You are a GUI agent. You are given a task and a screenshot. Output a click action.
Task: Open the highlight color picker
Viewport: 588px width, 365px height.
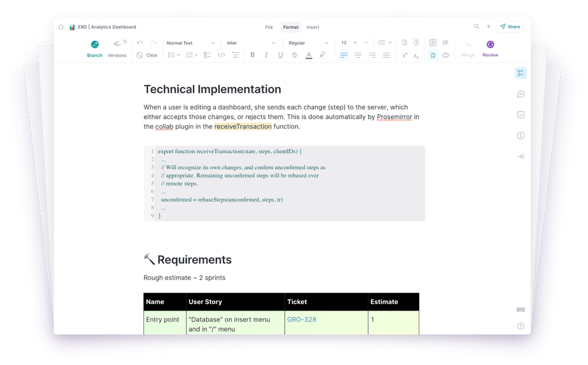(322, 55)
